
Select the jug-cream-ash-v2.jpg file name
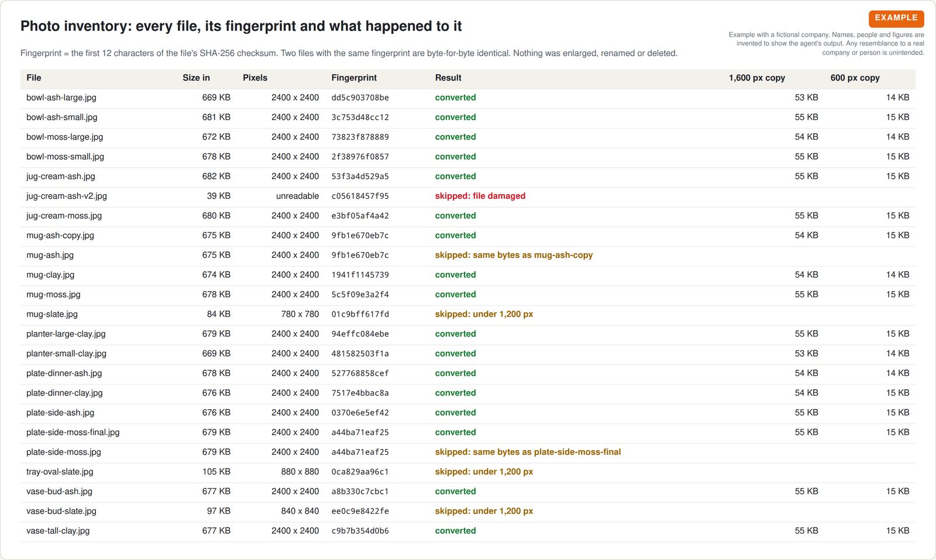click(x=67, y=196)
